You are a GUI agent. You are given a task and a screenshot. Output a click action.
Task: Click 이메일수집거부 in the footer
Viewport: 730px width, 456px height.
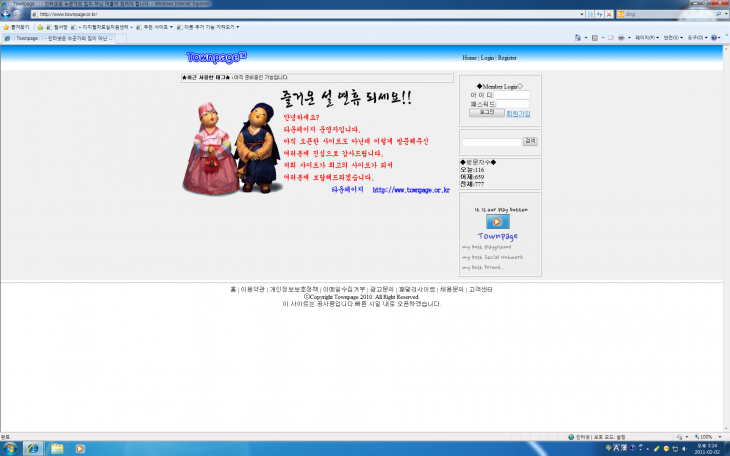(x=344, y=289)
